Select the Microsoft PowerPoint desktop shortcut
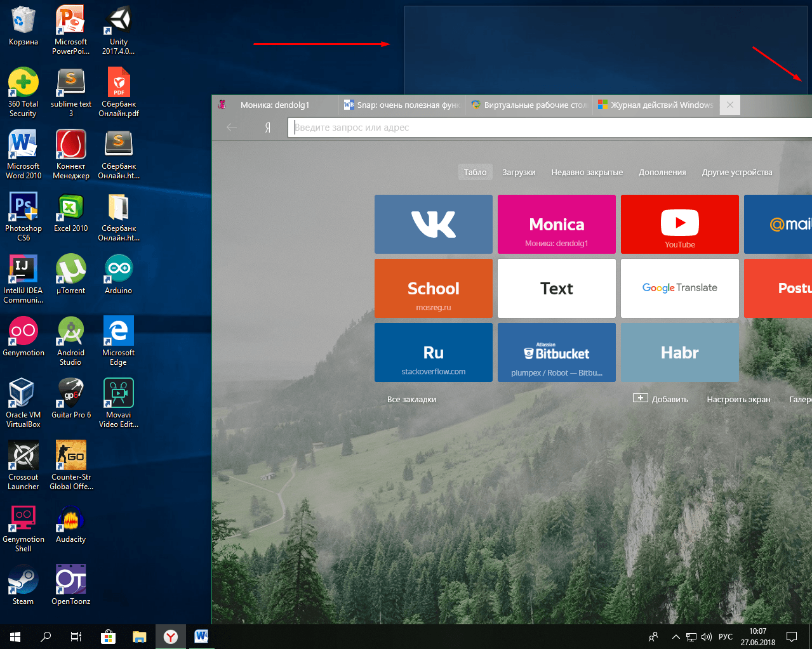812x649 pixels. tap(70, 30)
